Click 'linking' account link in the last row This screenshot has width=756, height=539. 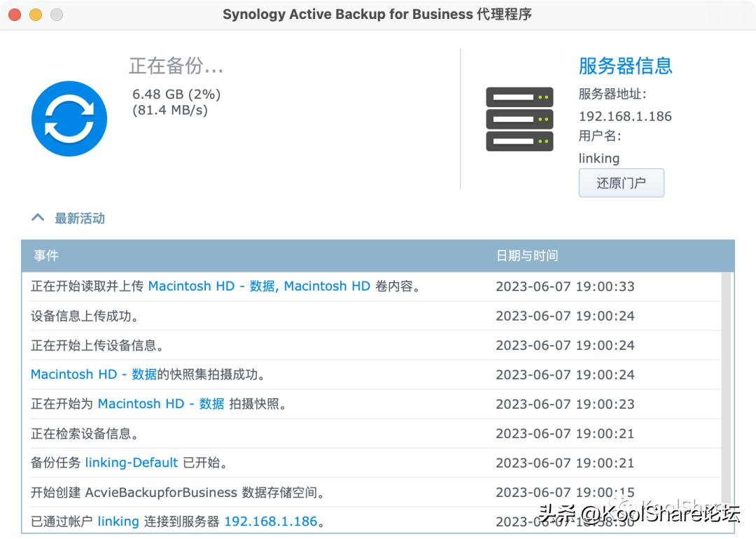pyautogui.click(x=118, y=521)
